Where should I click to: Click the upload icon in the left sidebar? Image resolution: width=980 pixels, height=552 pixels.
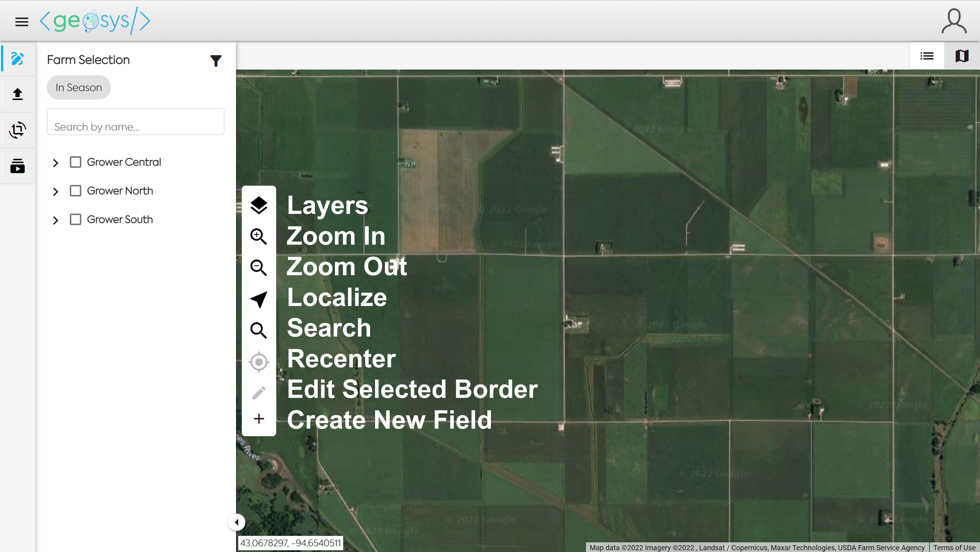coord(18,94)
